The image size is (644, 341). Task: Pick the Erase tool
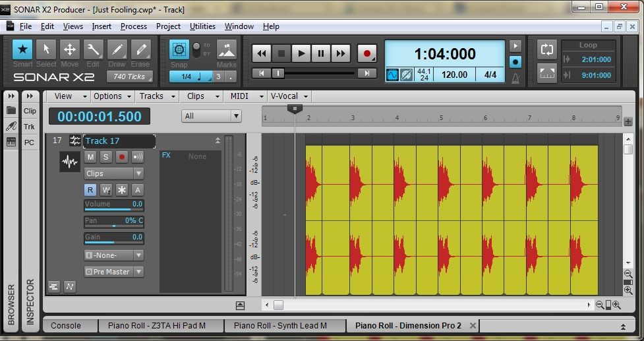[140, 50]
